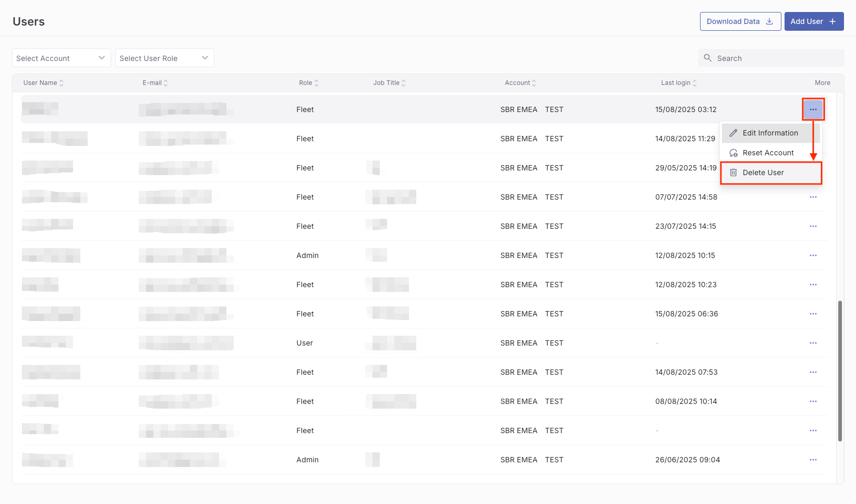This screenshot has height=504, width=856.
Task: Open more options for the 26/06/2025 09:04 row
Action: point(813,460)
